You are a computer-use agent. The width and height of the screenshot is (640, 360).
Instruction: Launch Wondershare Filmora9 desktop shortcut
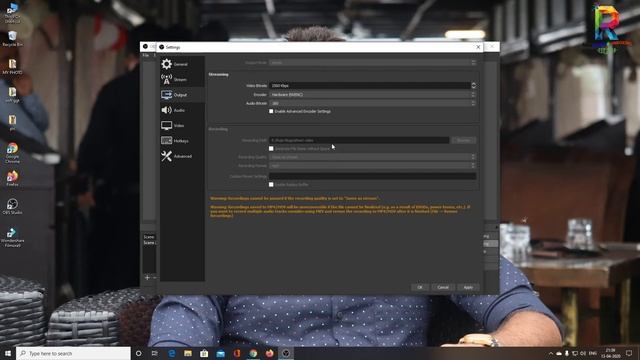(12, 237)
